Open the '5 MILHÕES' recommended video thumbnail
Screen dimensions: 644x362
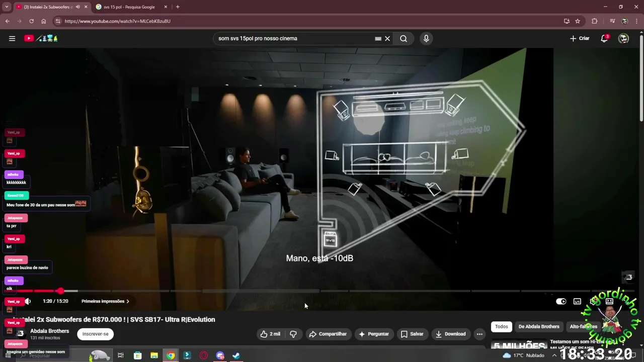click(x=519, y=344)
